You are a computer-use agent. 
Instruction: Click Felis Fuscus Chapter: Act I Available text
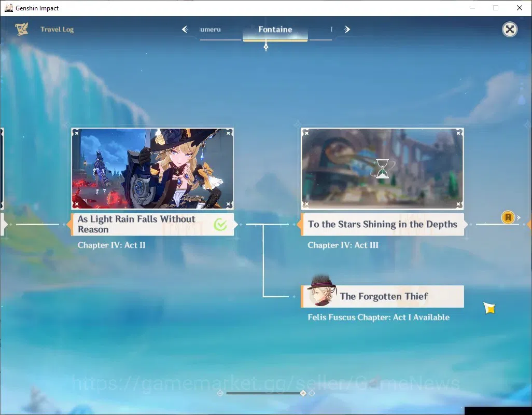click(379, 317)
